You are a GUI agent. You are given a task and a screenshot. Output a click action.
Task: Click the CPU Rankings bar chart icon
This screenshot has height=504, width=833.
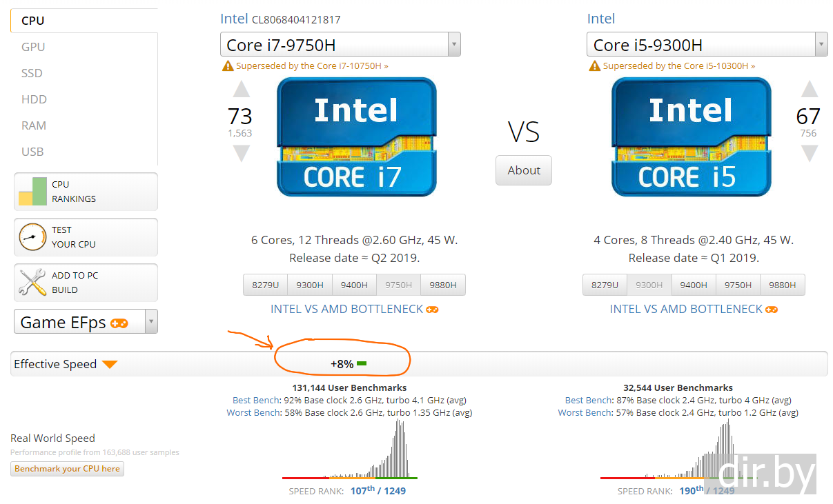[32, 192]
